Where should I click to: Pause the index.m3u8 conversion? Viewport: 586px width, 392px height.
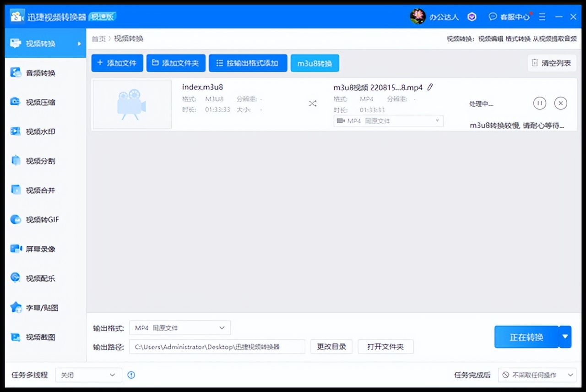click(x=539, y=103)
